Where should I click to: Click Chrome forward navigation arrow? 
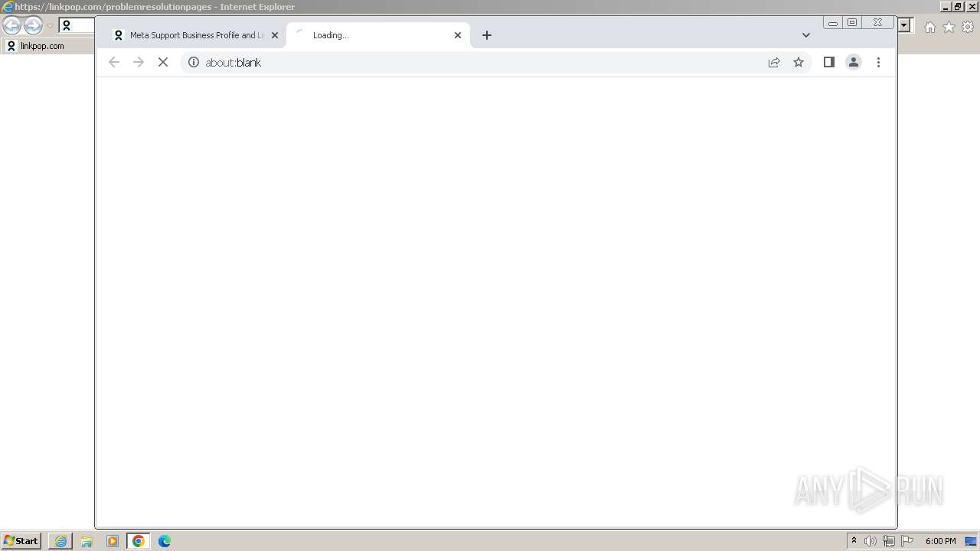(x=139, y=62)
